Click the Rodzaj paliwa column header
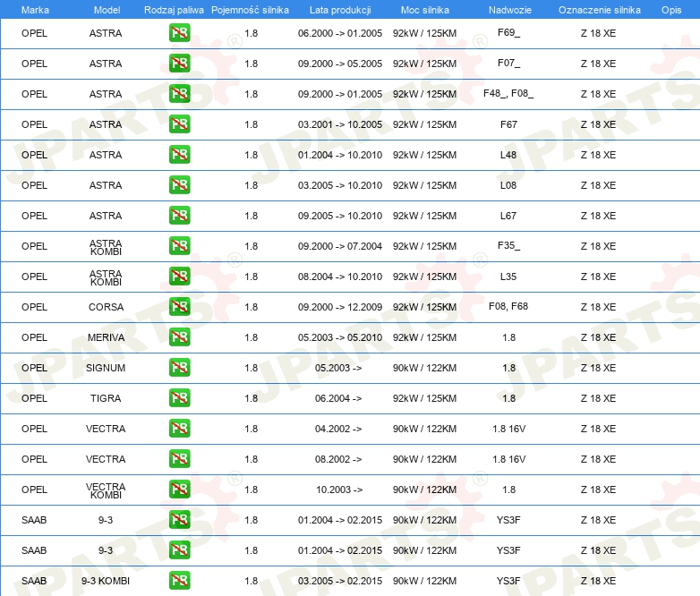700x596 pixels. coord(174,10)
